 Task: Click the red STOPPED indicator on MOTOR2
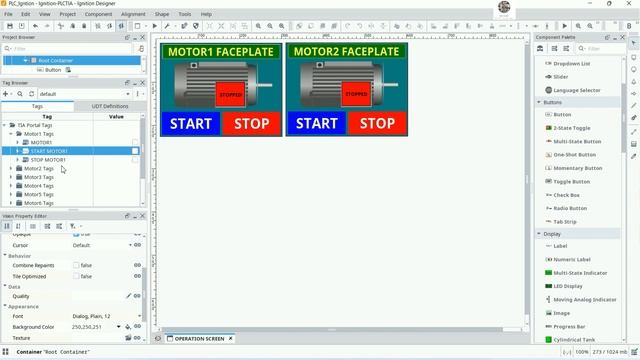356,94
